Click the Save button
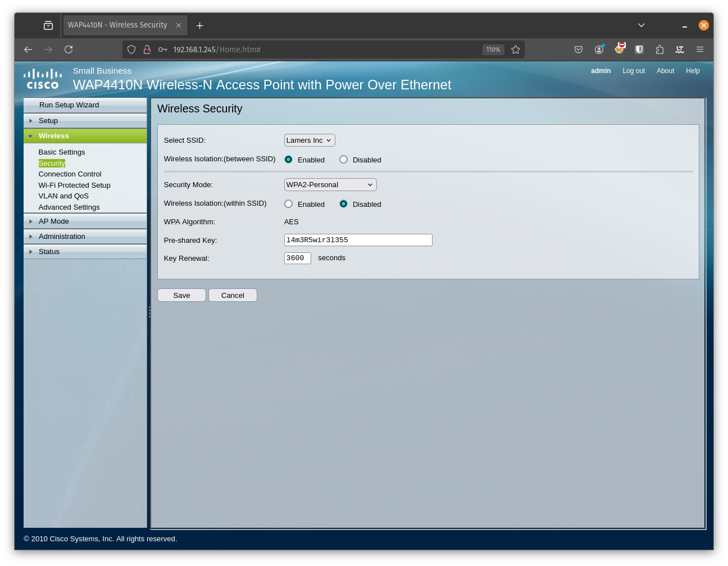Image resolution: width=728 pixels, height=566 pixels. click(181, 295)
